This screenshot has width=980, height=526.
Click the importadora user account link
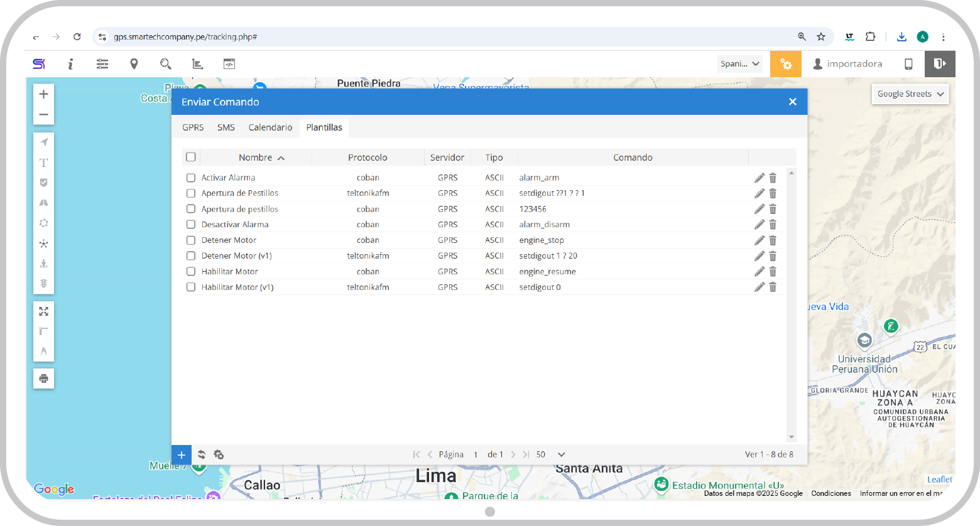click(x=847, y=64)
